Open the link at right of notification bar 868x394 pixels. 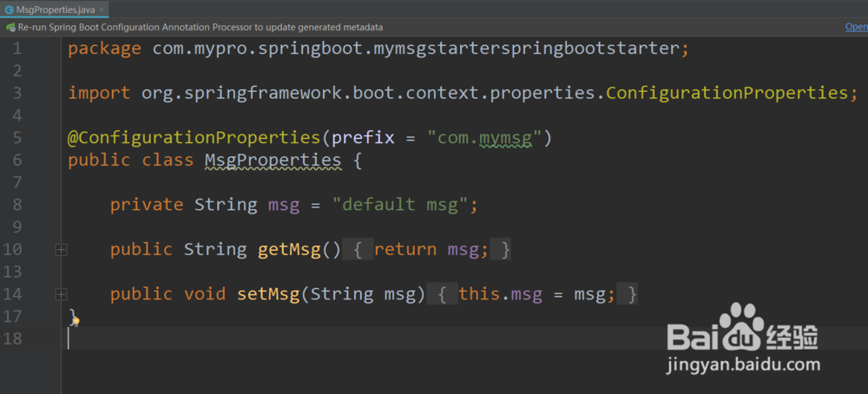[x=857, y=27]
